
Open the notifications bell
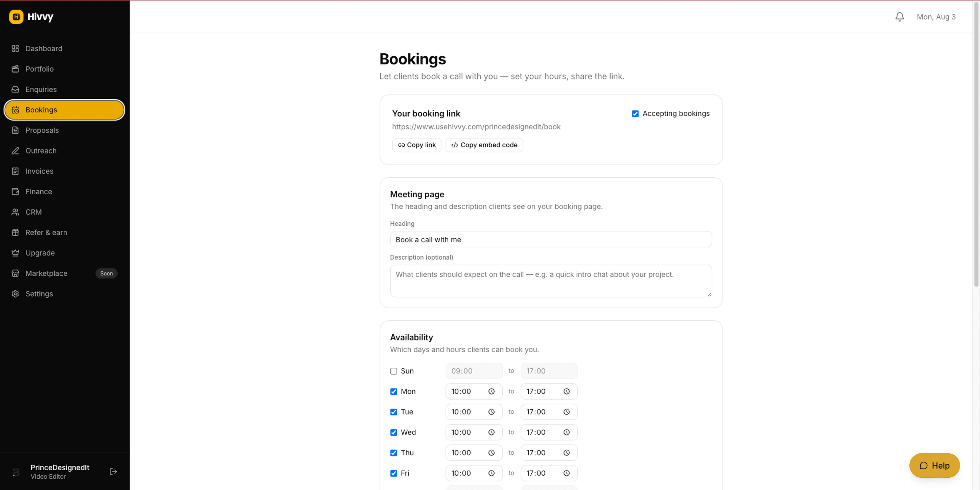tap(899, 17)
